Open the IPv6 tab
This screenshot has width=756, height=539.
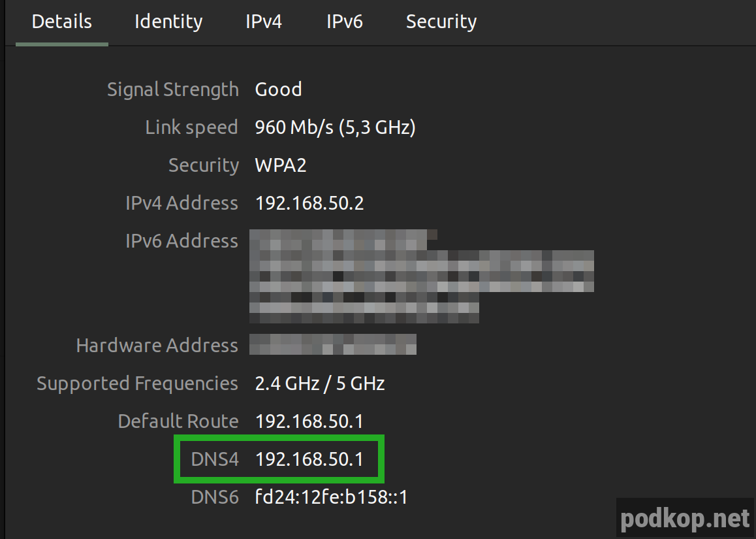(345, 22)
